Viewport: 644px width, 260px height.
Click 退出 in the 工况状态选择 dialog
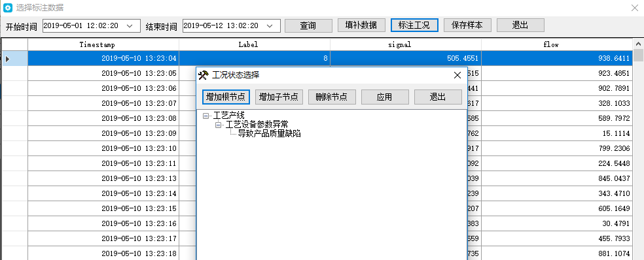point(438,97)
